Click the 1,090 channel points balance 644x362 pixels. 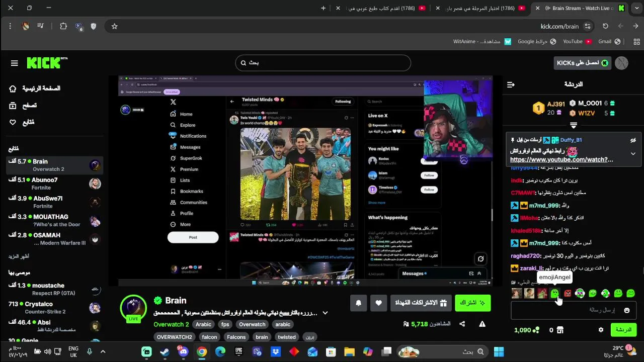coord(527,330)
